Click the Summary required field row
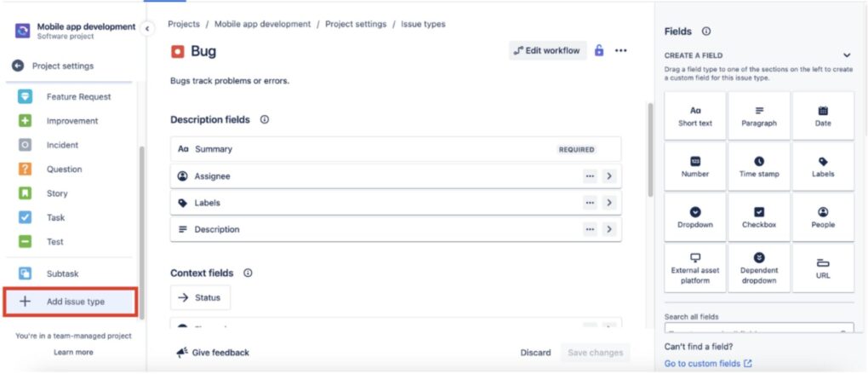Screen dimensions: 868x374 pos(396,149)
